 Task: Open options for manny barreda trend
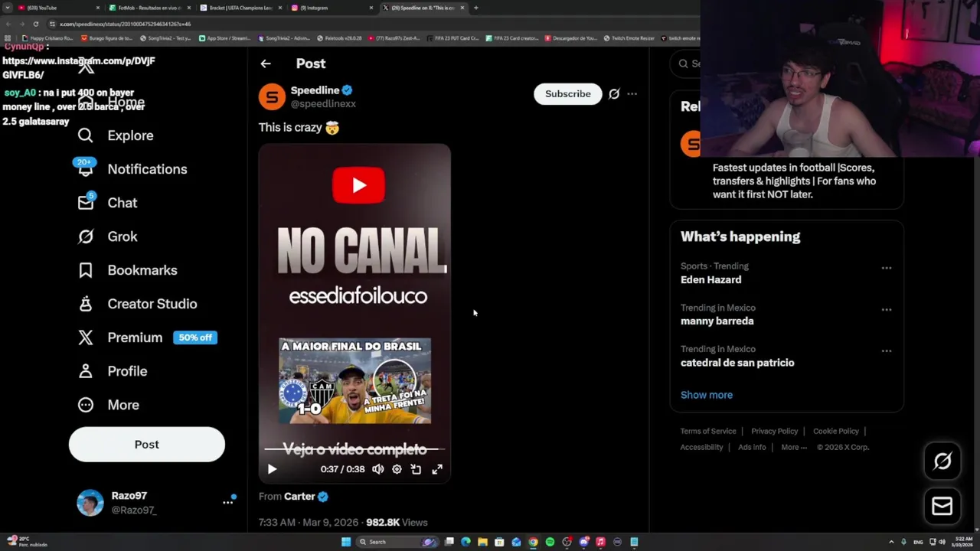pyautogui.click(x=887, y=309)
